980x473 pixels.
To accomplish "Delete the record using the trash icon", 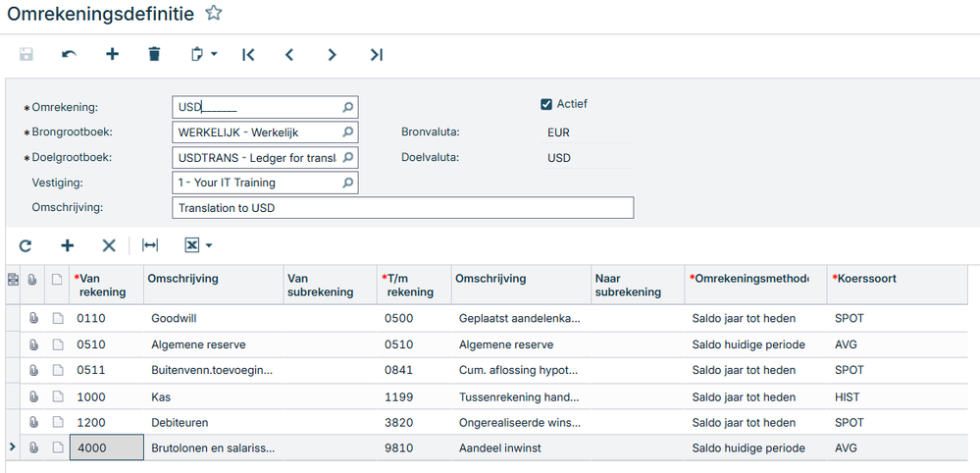I will [154, 55].
